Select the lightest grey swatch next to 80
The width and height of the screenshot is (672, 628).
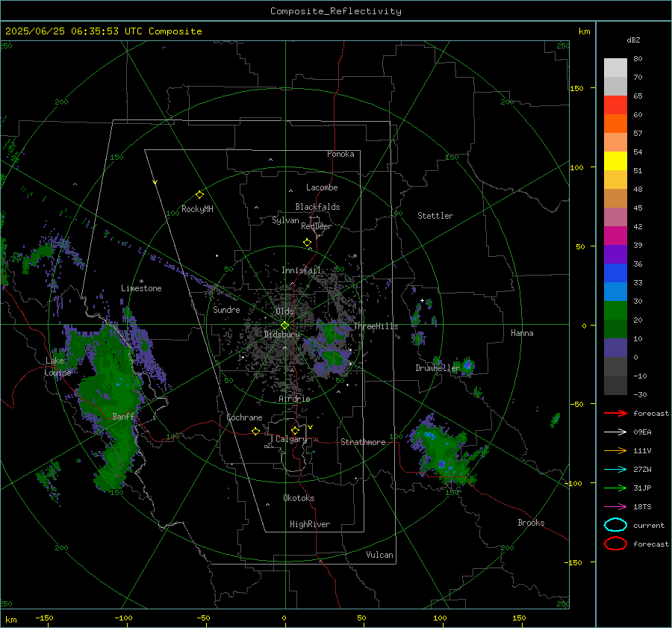[x=615, y=68]
